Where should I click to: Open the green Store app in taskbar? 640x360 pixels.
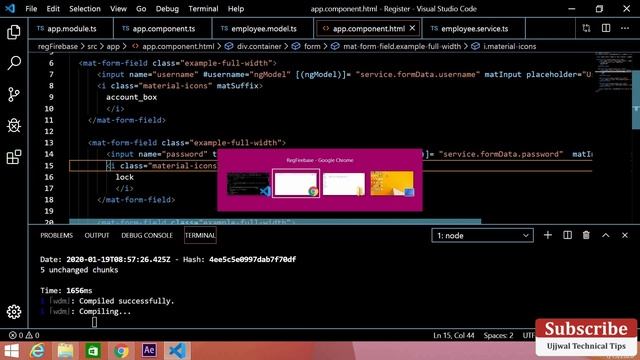(93, 351)
